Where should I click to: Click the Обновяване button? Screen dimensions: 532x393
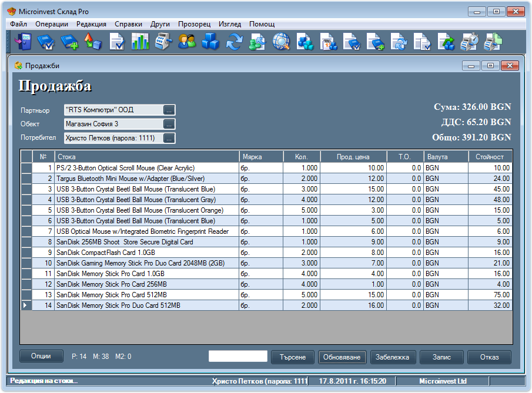[x=342, y=357]
